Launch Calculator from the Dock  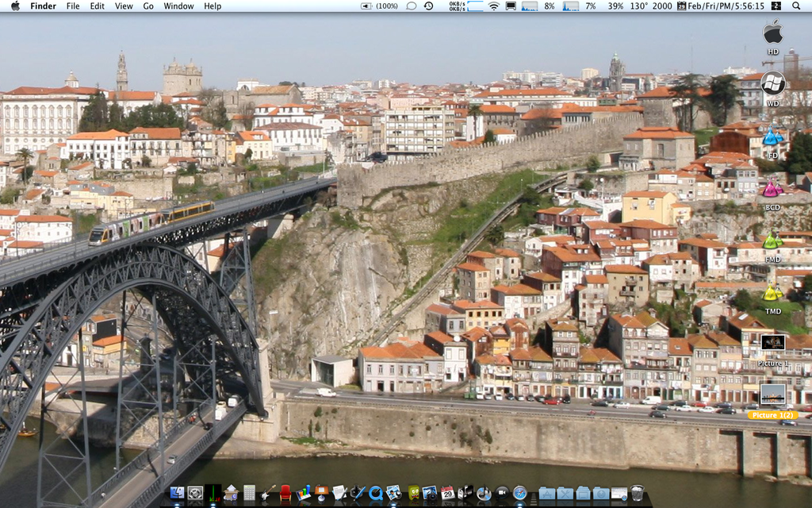[249, 493]
